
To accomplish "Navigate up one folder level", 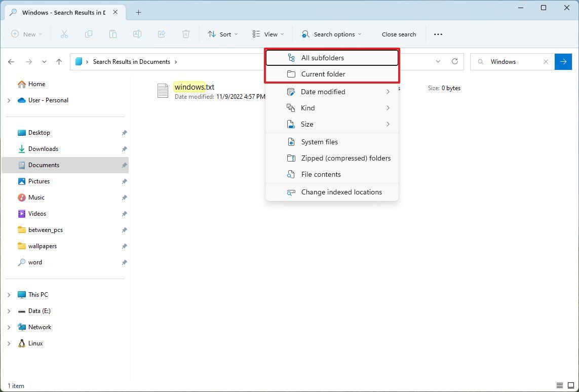I will (59, 61).
